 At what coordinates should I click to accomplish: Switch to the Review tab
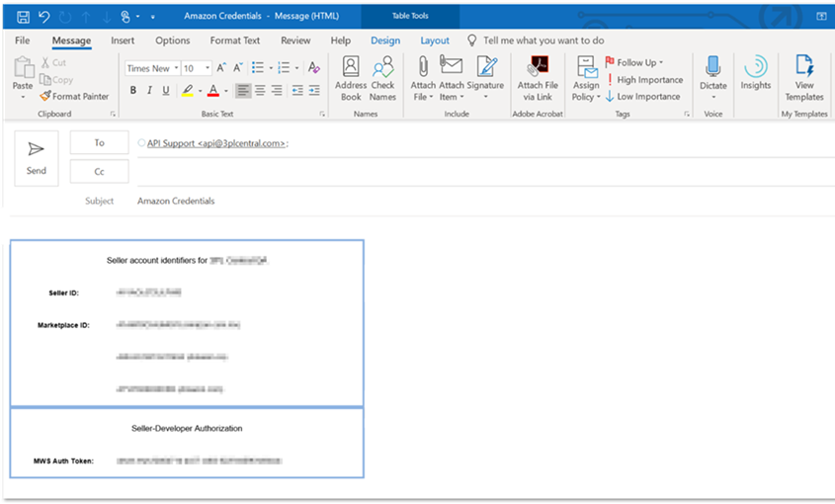tap(295, 41)
